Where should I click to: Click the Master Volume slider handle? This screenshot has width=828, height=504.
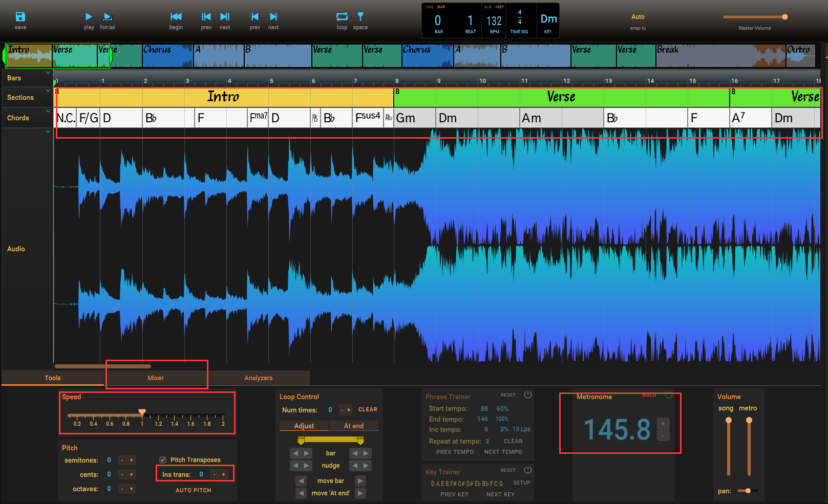(784, 17)
